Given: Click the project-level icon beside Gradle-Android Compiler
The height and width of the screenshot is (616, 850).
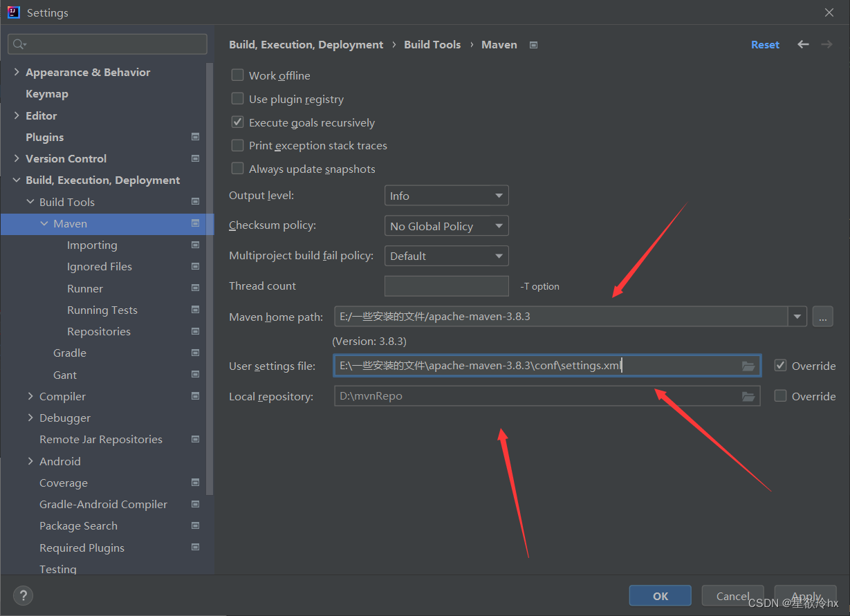Looking at the screenshot, I should 196,504.
